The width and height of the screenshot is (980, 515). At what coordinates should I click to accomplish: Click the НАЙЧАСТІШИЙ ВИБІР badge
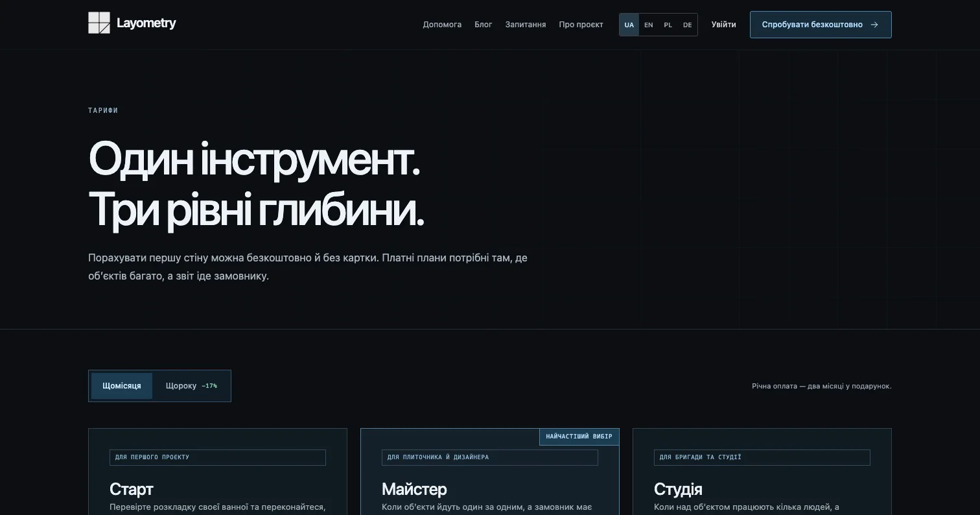coord(579,437)
